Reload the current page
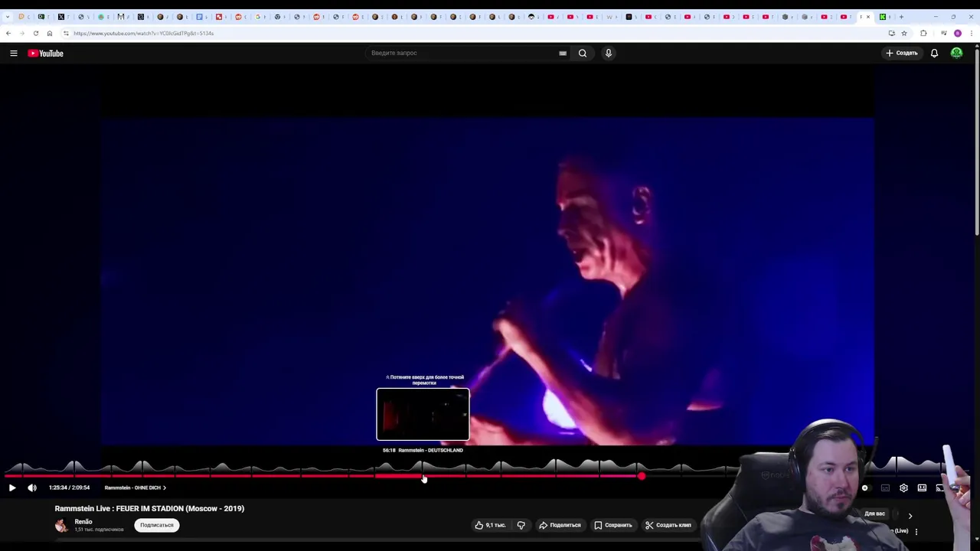This screenshot has height=551, width=980. (x=36, y=33)
